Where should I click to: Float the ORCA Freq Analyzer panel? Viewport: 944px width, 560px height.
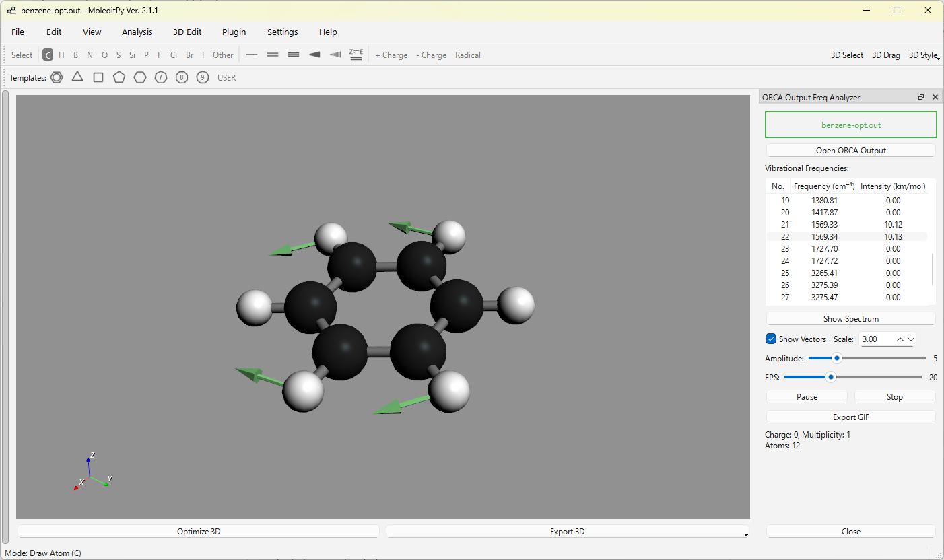point(921,98)
